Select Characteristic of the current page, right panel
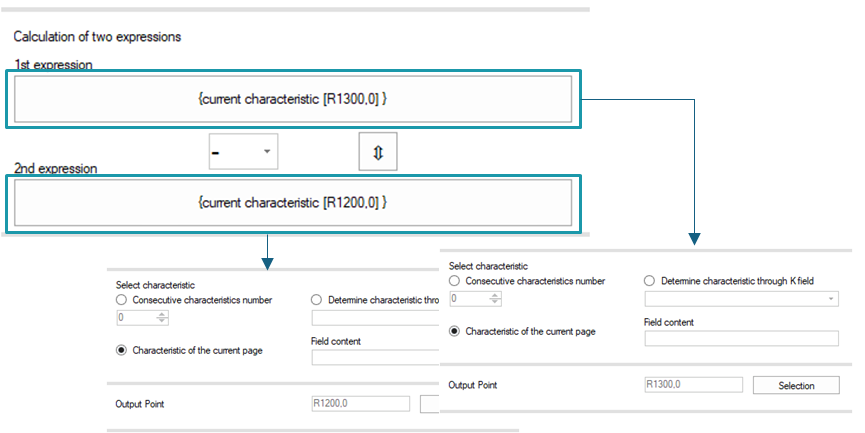Viewport: 865px width, 433px height. tap(454, 332)
